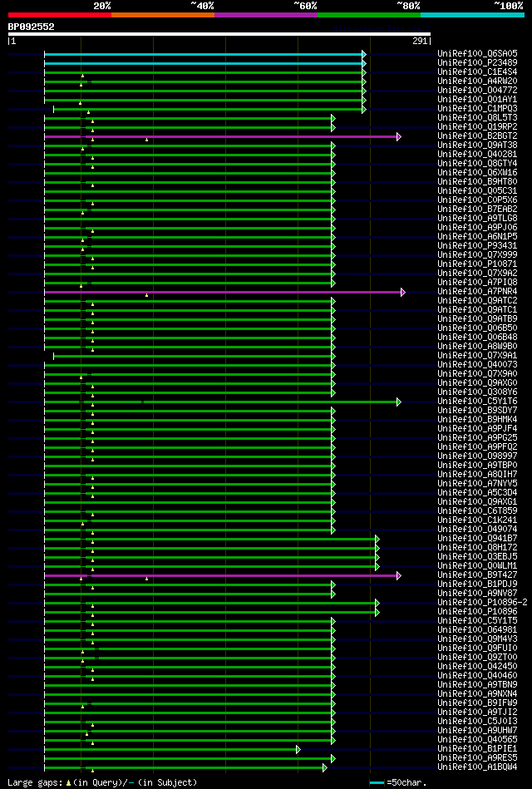This screenshot has width=532, height=789.
Task: Open the UniRef100_C5Y1T5 hit label
Action: click(x=477, y=620)
